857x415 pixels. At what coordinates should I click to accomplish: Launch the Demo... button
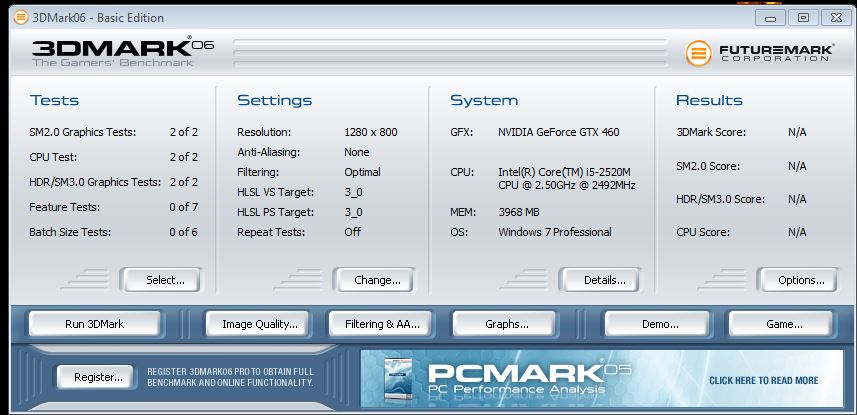[x=657, y=324]
